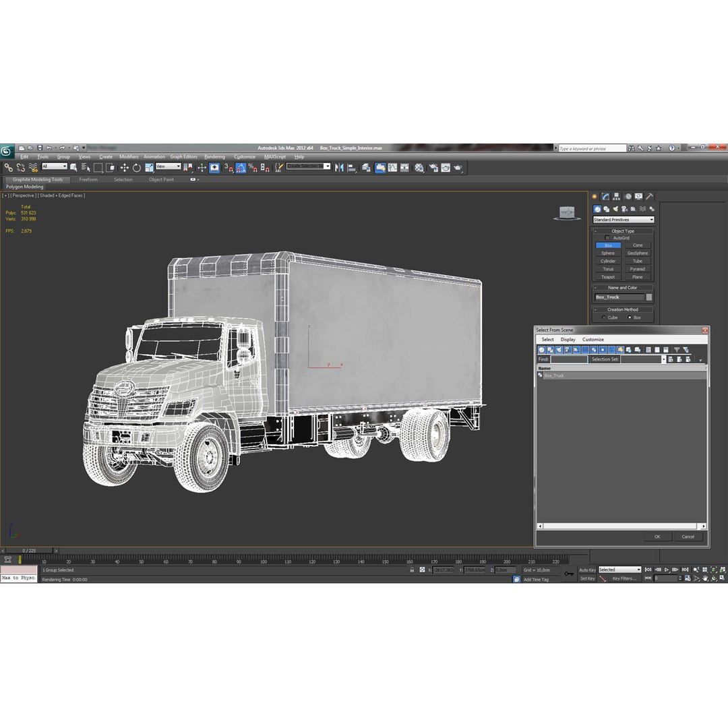Open the key mode Selected dropdown

(x=619, y=570)
